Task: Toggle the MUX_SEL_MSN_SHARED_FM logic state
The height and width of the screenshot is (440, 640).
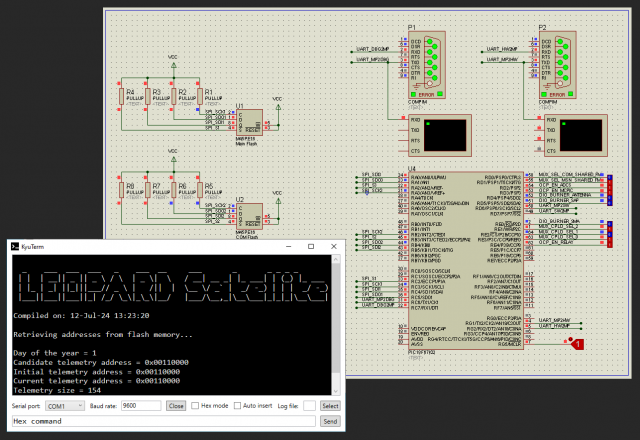Action: (610, 182)
